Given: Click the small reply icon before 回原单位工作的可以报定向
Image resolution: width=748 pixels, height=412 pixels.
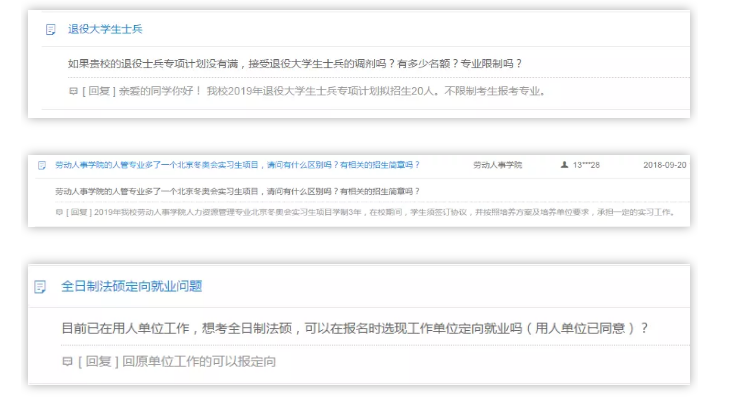Looking at the screenshot, I should 67,360.
